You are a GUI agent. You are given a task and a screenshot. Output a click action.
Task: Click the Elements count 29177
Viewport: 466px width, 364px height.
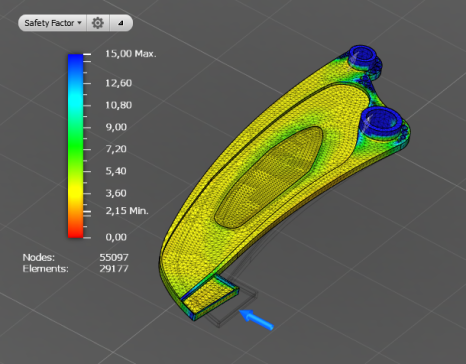[114, 268]
